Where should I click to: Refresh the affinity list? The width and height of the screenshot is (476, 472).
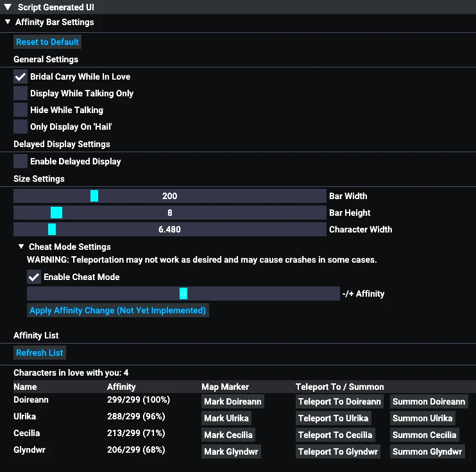(40, 353)
